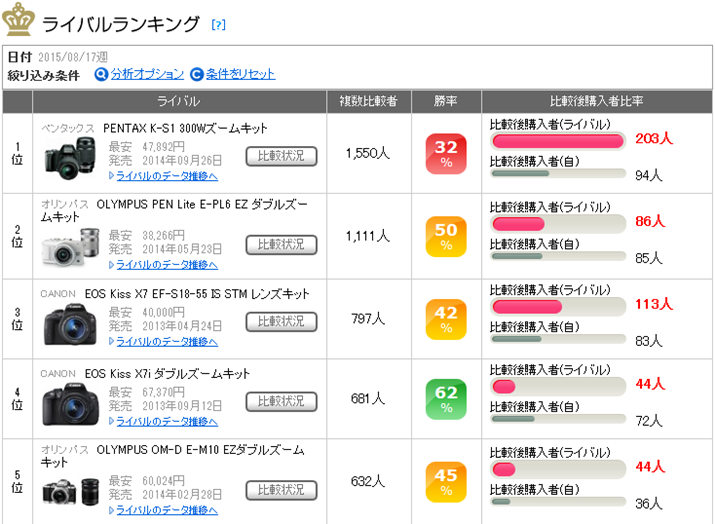This screenshot has width=715, height=524.
Task: Open 分析オプション link
Action: [147, 74]
